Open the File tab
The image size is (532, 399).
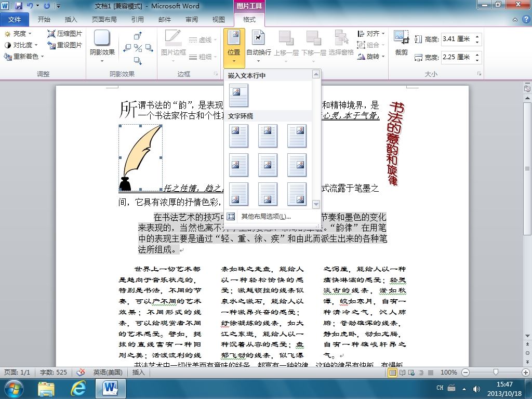tap(14, 20)
